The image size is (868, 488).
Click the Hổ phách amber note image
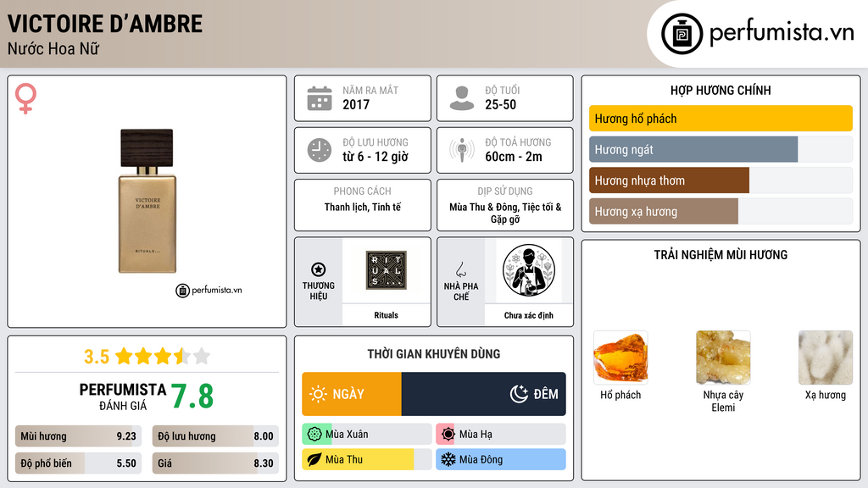pos(620,358)
